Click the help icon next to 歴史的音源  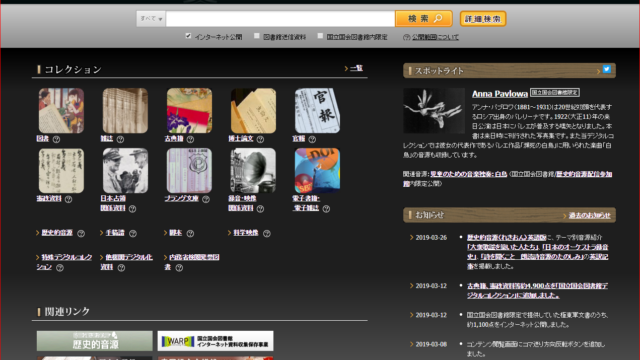81,233
